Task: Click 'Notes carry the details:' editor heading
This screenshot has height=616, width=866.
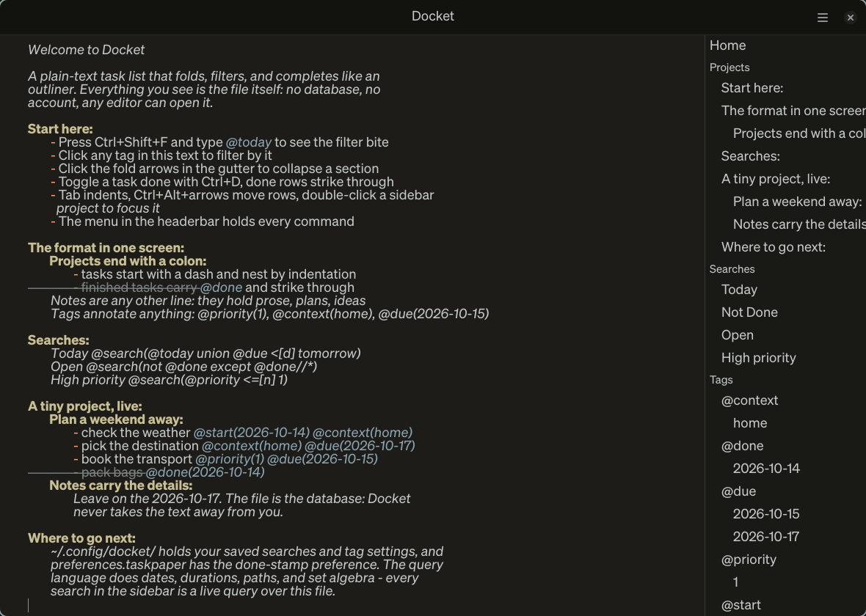Action: point(121,485)
